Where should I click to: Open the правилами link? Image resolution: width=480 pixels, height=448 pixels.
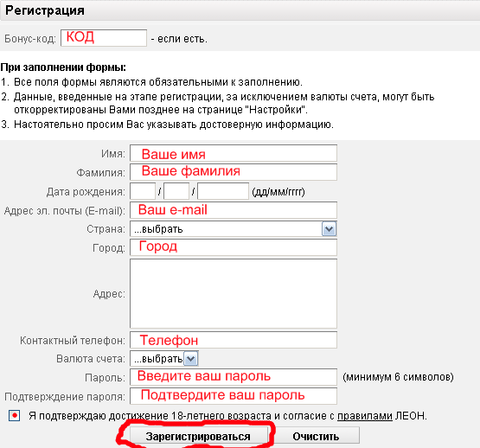coord(365,416)
